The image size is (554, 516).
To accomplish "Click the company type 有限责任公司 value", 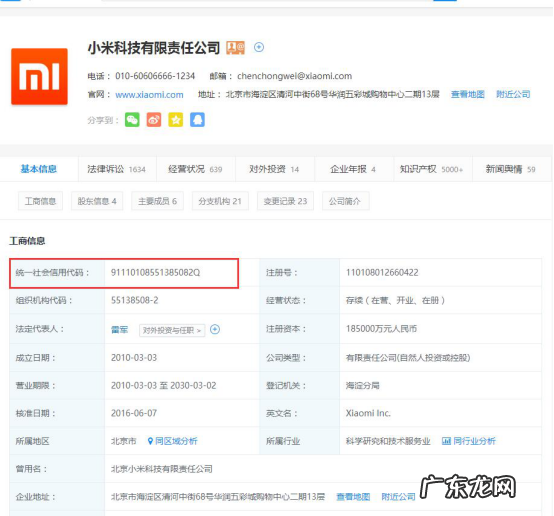I will (408, 358).
